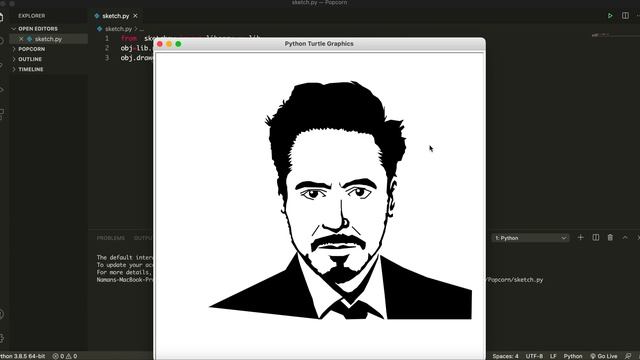Image resolution: width=640 pixels, height=360 pixels.
Task: Open the '1: Python' terminal selector dropdown
Action: coord(530,238)
